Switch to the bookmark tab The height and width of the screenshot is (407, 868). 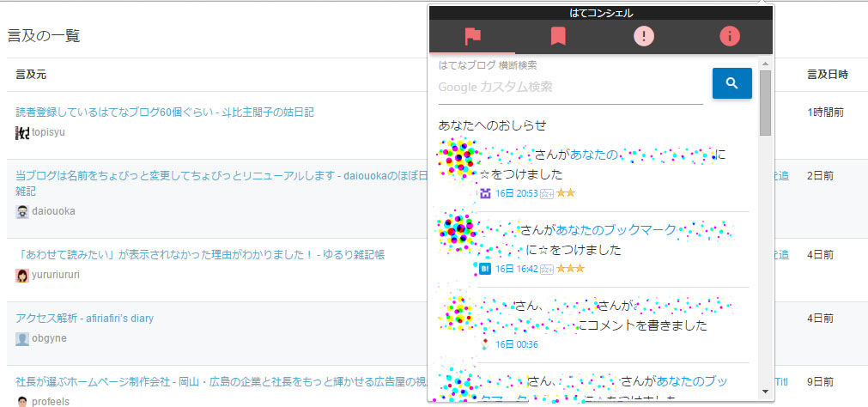[558, 37]
